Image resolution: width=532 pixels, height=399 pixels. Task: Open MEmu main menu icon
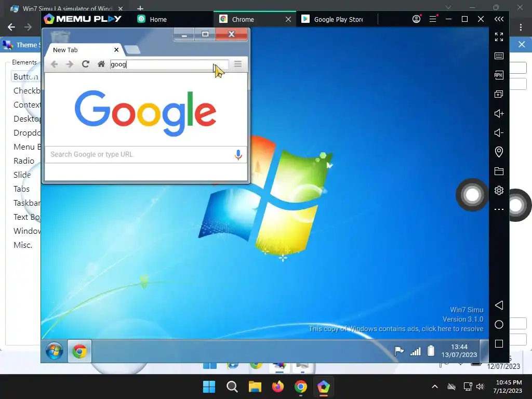coord(433,19)
